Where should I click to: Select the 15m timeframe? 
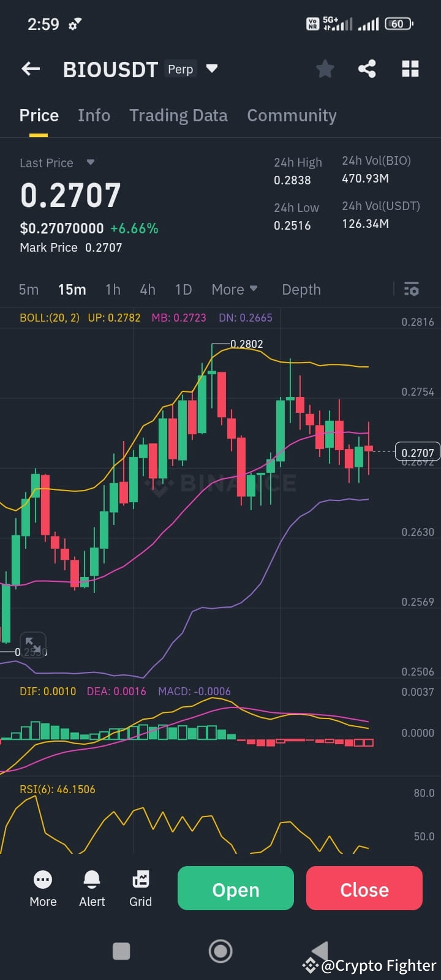[72, 288]
